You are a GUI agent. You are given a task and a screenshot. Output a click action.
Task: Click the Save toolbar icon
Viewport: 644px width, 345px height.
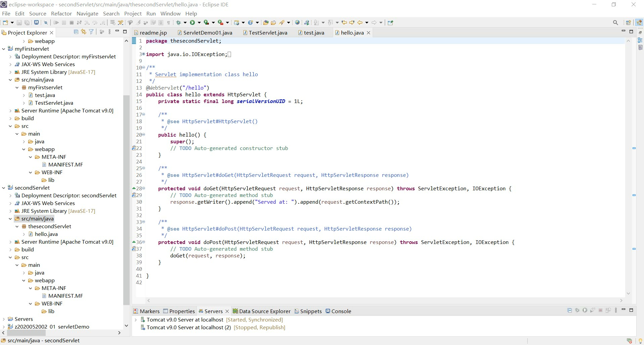click(19, 22)
